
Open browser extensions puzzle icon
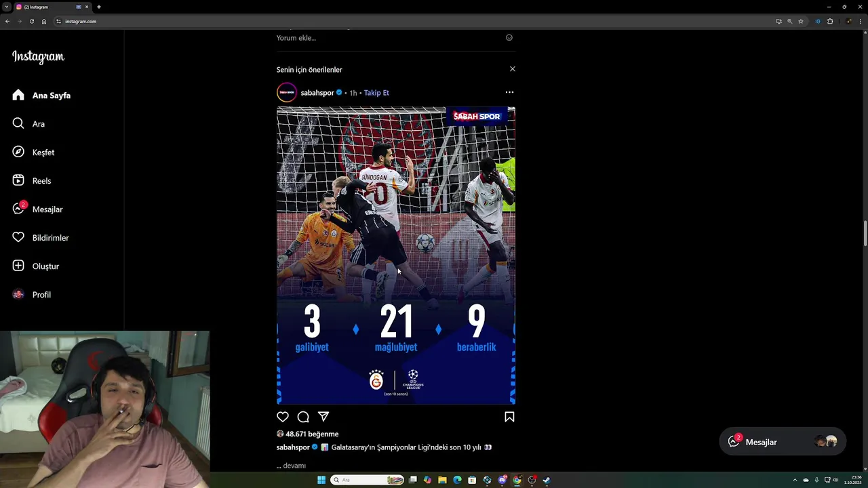(830, 21)
